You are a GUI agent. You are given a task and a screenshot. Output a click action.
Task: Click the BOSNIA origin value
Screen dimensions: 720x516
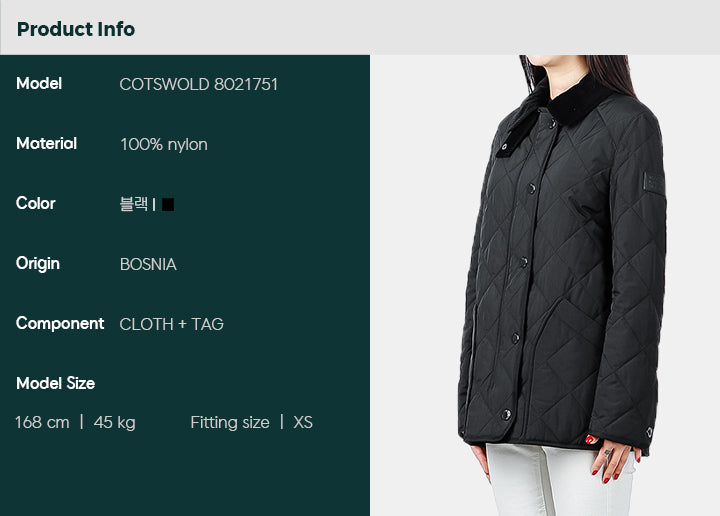pos(148,264)
